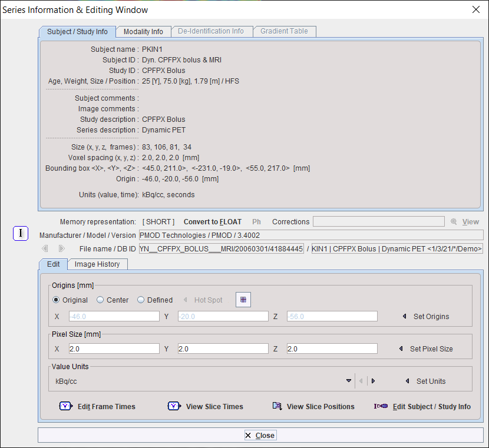Click the Origins X field showing -46.0
Screen dimensions: 489x448
click(114, 316)
